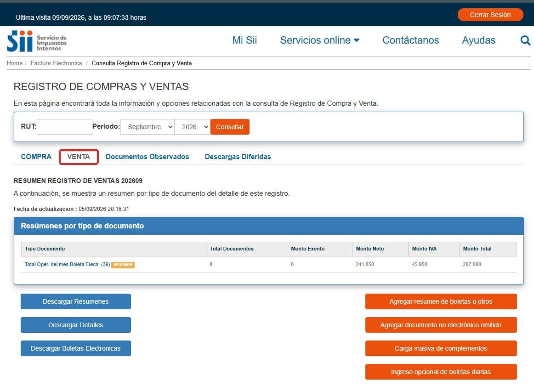The image size is (534, 392).
Task: Go to Descargas Diferidas tab
Action: pyautogui.click(x=238, y=157)
